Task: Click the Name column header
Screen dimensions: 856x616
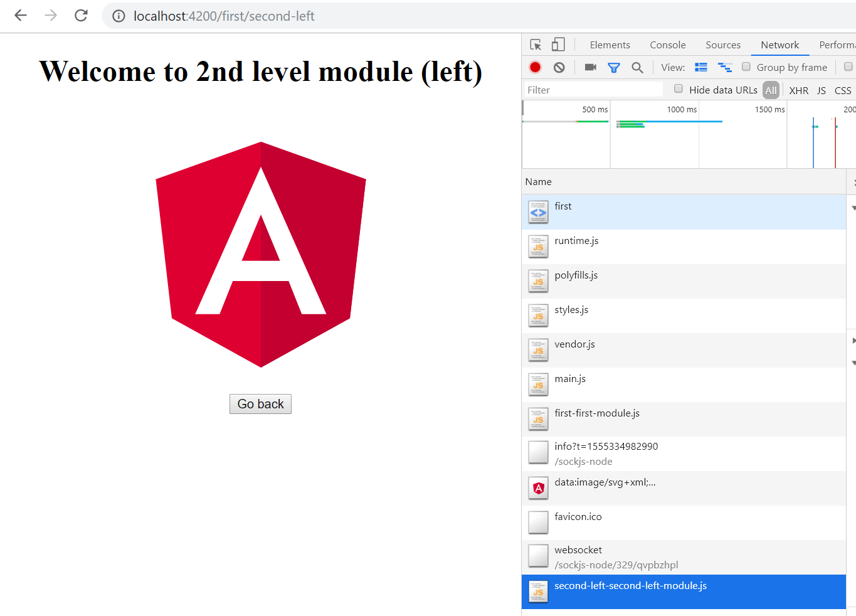Action: click(x=539, y=182)
